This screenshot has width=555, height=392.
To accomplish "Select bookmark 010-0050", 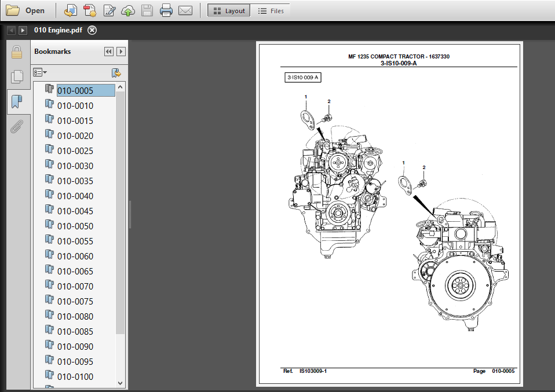I will tap(75, 226).
